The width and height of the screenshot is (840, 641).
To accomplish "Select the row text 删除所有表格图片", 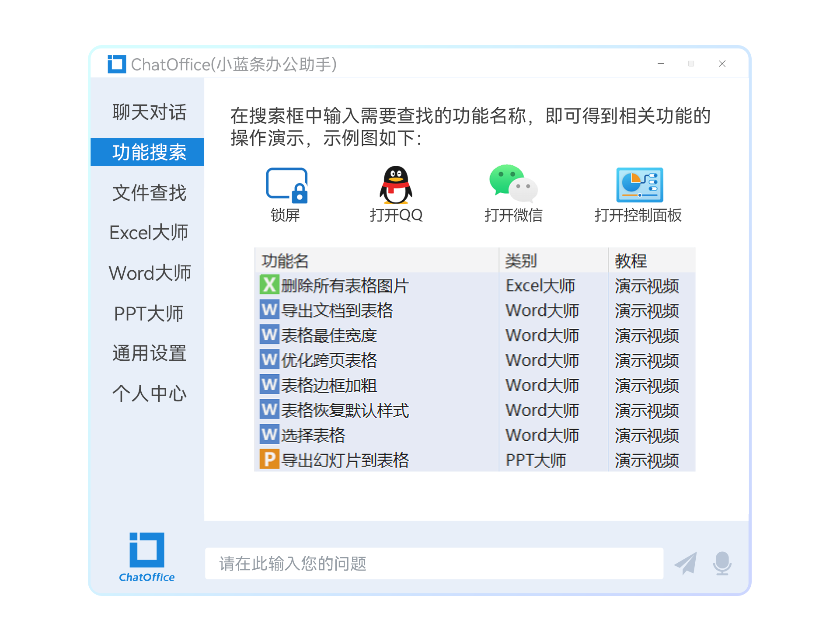I will pos(345,286).
